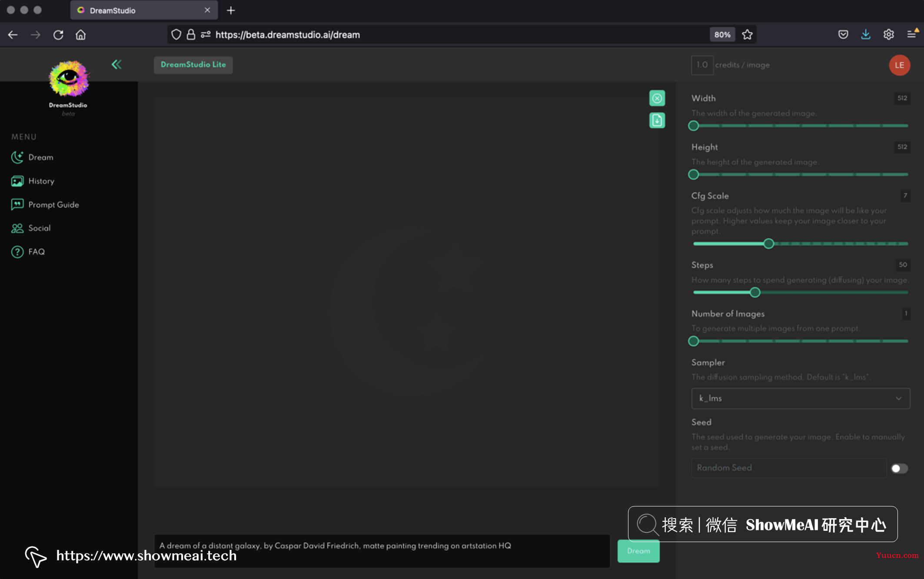Focus the prompt text input
This screenshot has height=579, width=924.
(382, 551)
